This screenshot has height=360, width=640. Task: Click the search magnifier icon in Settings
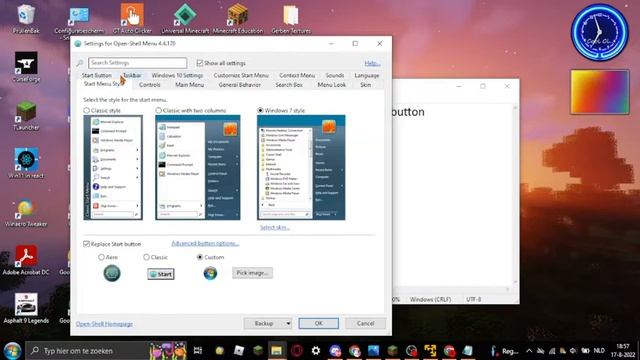coord(80,63)
